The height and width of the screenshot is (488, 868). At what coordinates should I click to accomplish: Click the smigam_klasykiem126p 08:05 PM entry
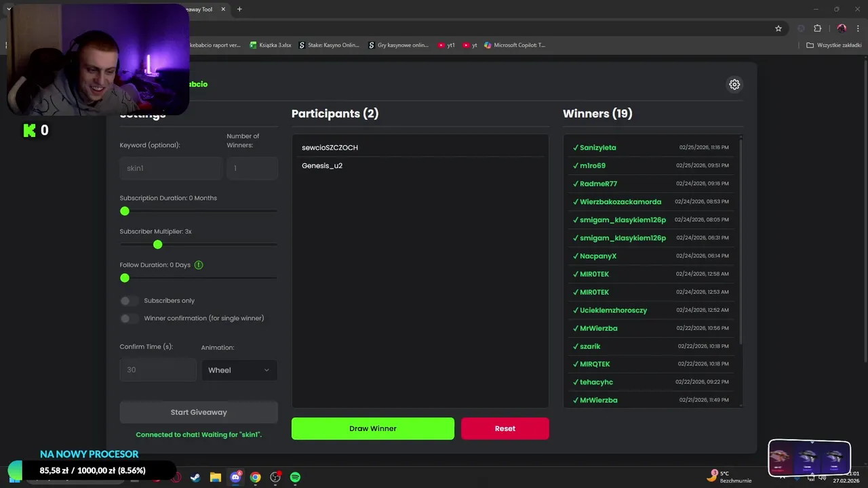point(651,220)
